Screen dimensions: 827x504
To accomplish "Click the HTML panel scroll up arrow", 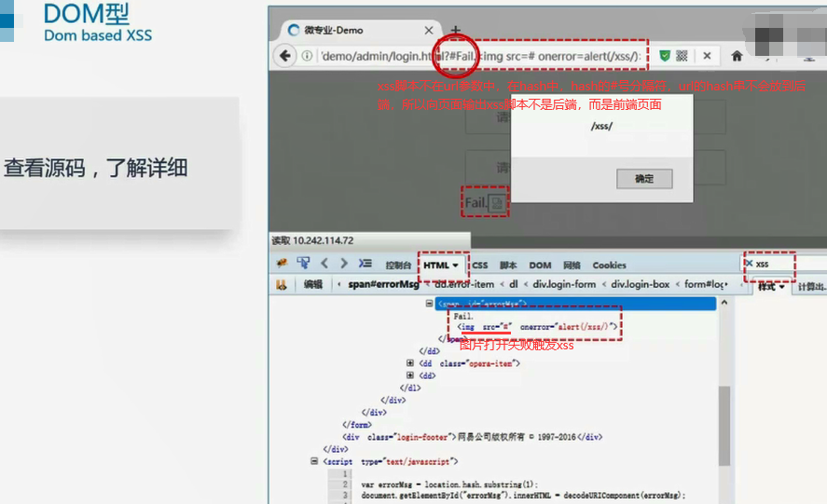I will pos(724,303).
